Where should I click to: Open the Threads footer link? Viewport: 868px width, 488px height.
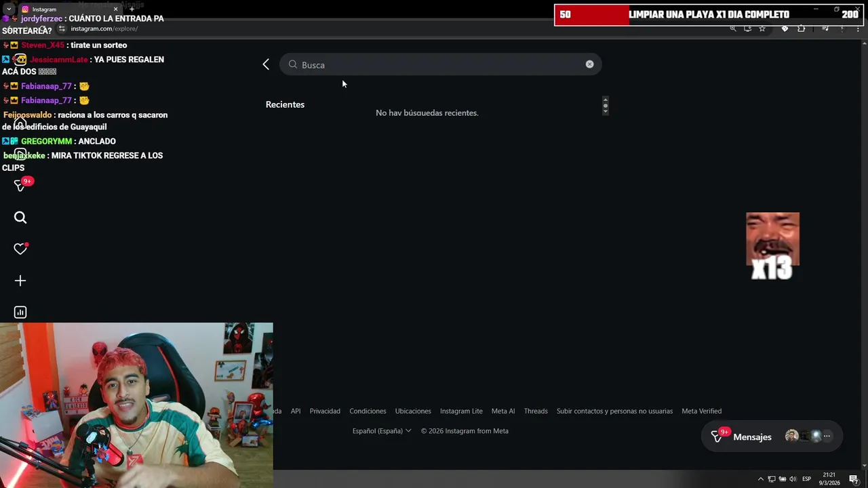coord(536,411)
